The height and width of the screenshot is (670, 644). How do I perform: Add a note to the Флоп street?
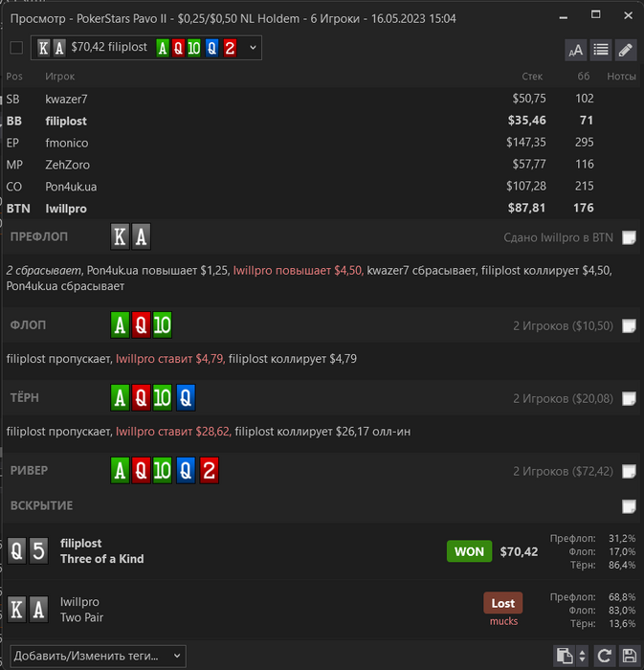click(629, 326)
